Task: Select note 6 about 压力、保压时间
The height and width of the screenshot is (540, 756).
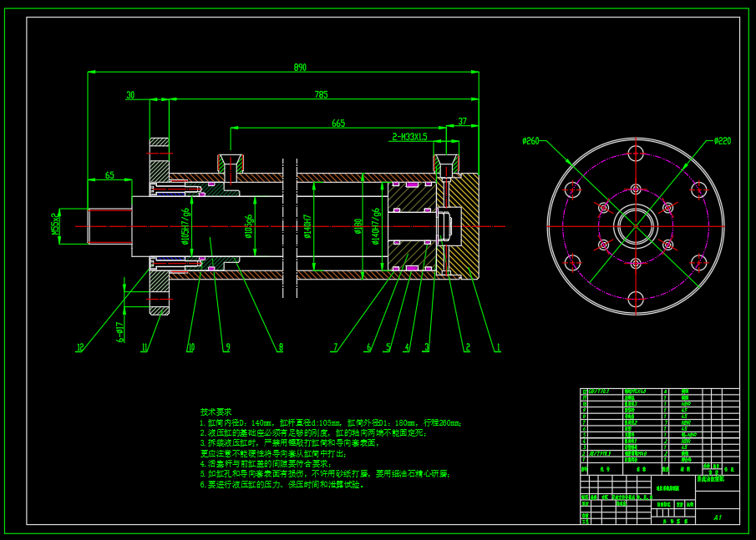Action: pos(282,485)
